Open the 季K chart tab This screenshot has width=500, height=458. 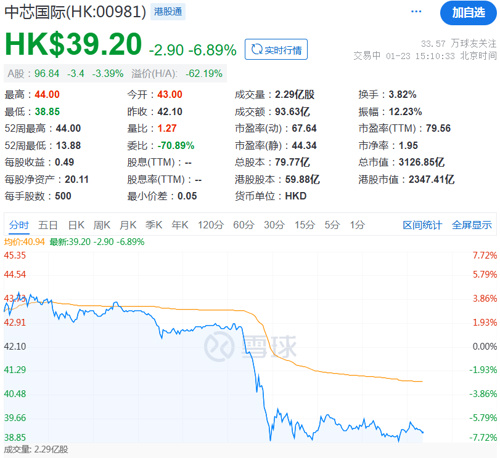point(154,225)
